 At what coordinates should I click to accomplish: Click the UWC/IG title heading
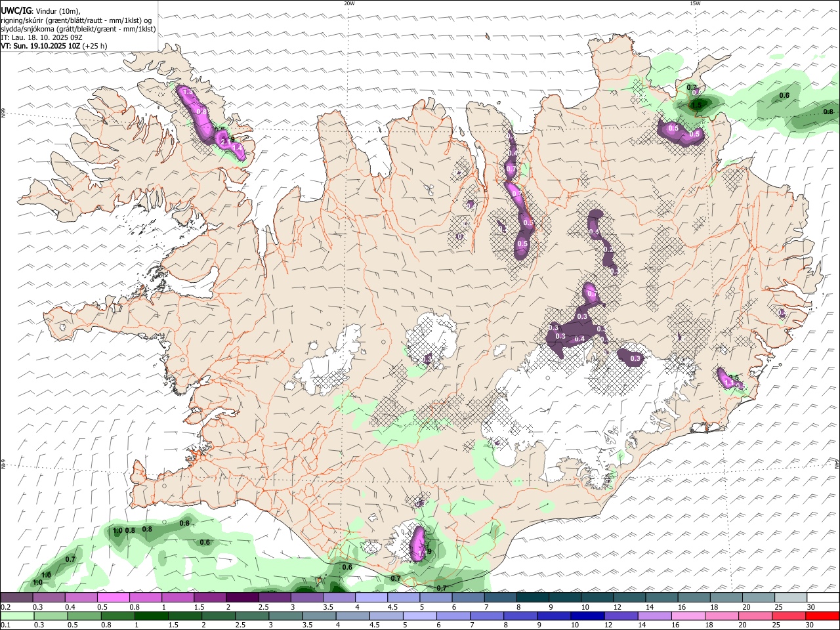click(15, 10)
